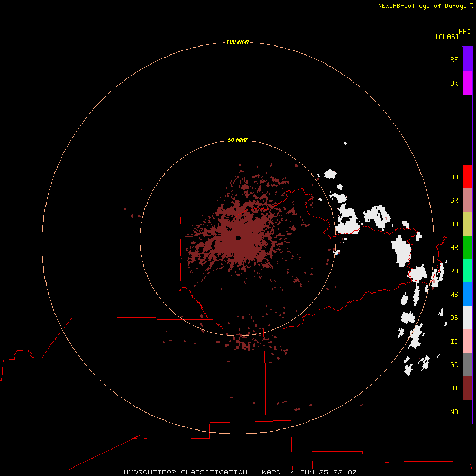Click the GR legend label
Image resolution: width=476 pixels, height=476 pixels.
[454, 200]
